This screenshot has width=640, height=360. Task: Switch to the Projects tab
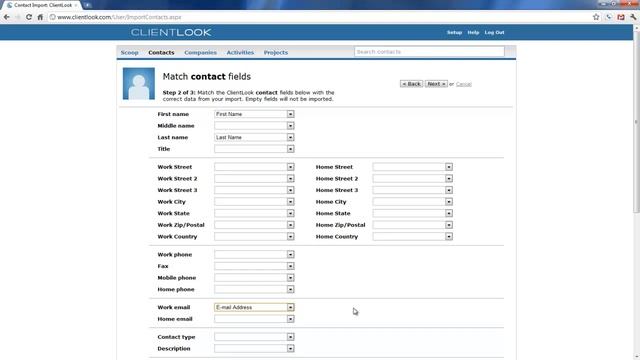[x=276, y=52]
